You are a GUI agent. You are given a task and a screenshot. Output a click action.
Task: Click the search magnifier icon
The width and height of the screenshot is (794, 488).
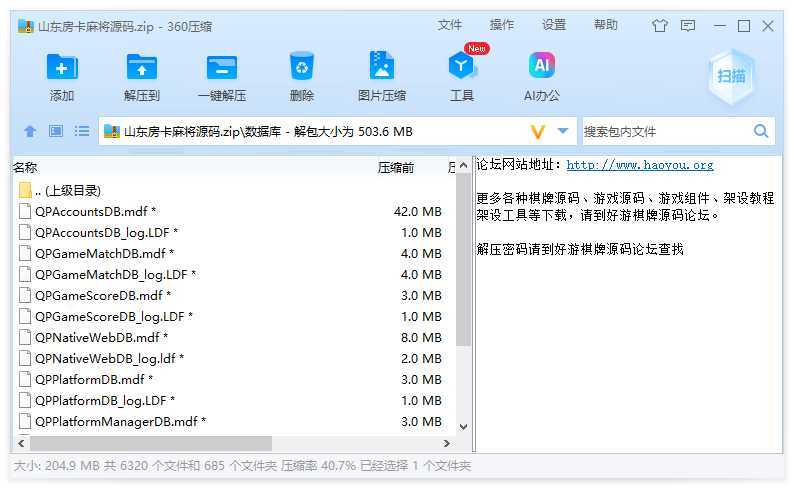761,131
